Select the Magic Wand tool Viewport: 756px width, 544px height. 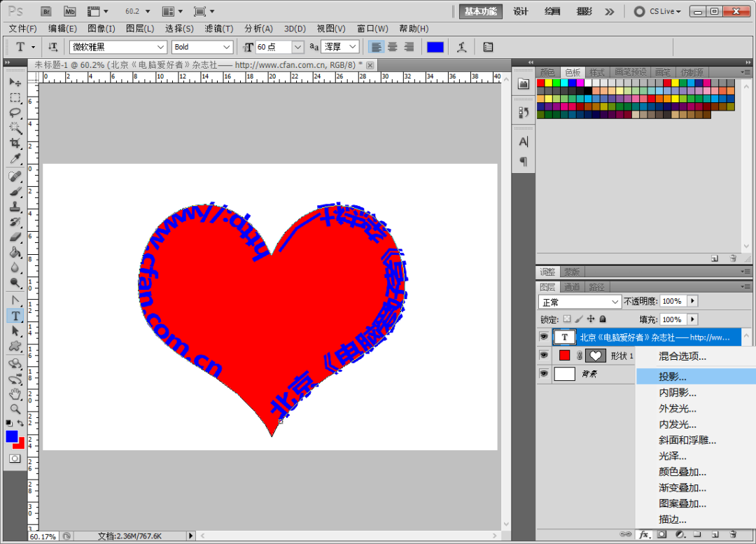tap(15, 128)
